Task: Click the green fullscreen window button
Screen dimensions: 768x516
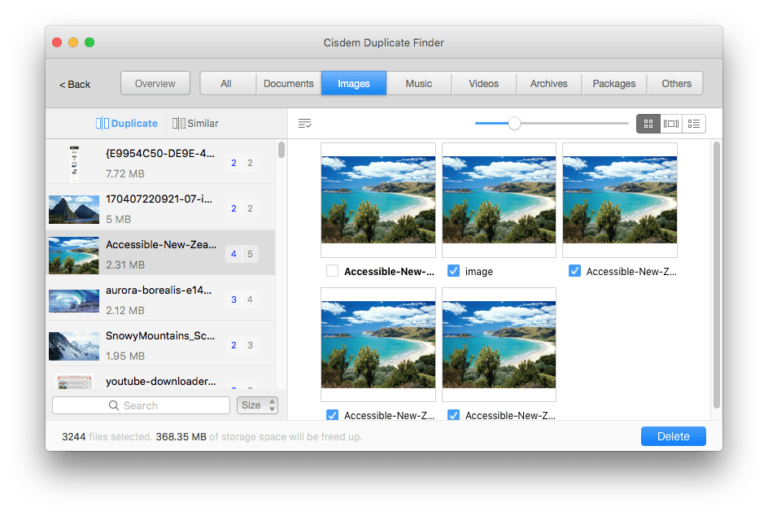Action: click(89, 42)
